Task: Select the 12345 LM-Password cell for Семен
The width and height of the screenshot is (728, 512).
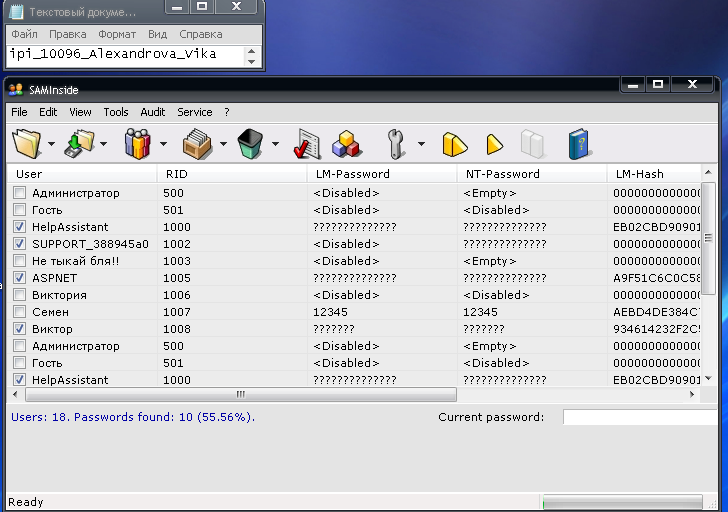Action: click(330, 312)
